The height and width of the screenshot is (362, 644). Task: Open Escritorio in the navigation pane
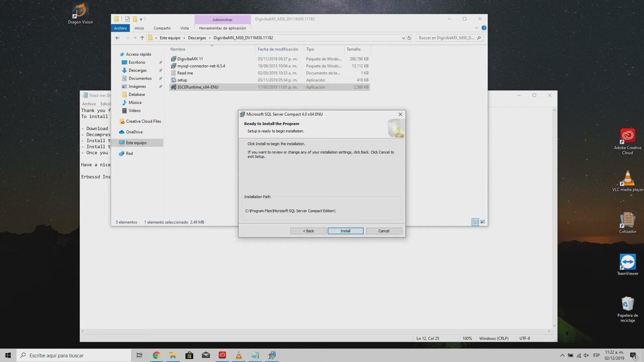[x=137, y=62]
